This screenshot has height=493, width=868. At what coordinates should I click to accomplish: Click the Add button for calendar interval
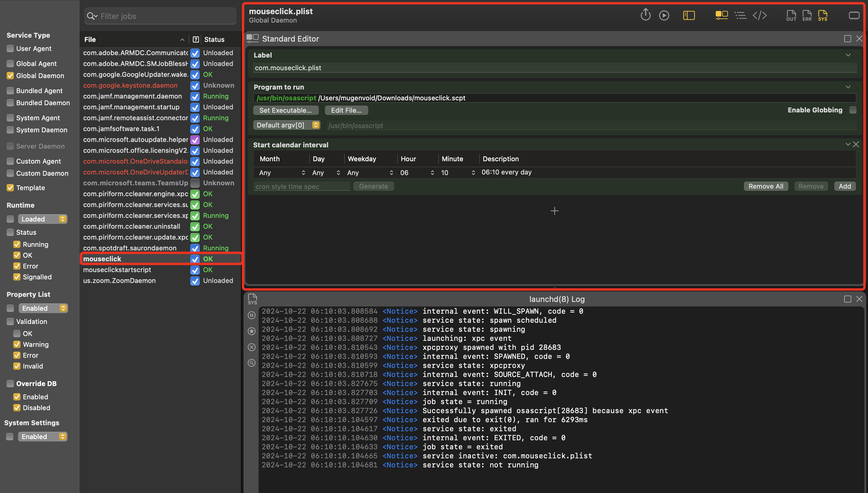pos(844,186)
